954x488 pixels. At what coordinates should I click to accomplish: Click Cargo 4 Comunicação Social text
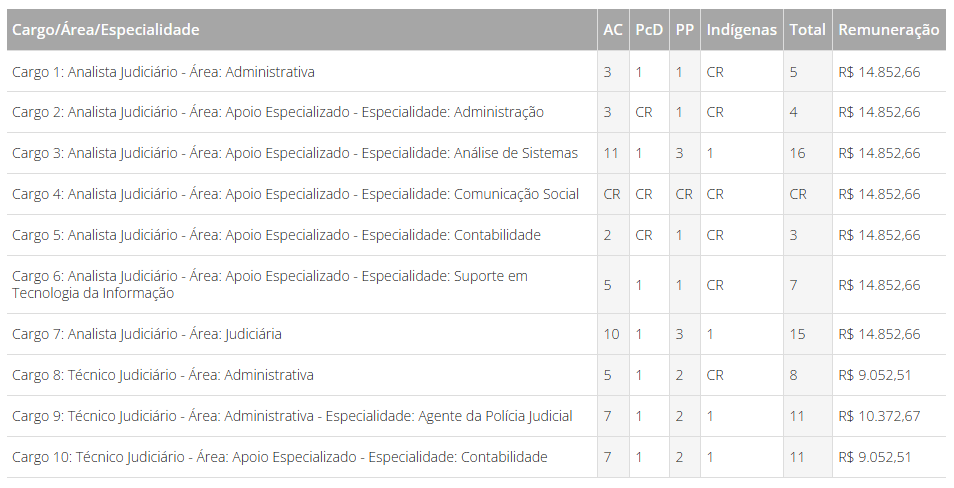(296, 194)
